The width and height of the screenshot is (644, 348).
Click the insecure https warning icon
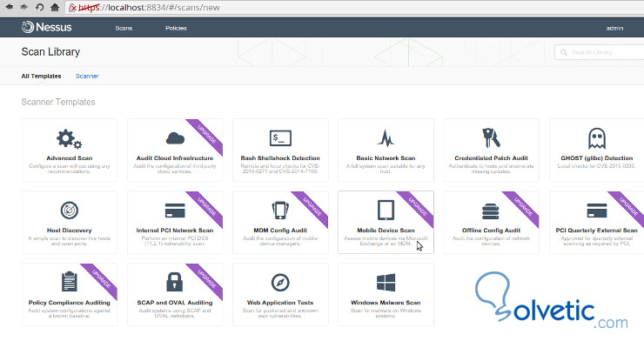[x=73, y=7]
